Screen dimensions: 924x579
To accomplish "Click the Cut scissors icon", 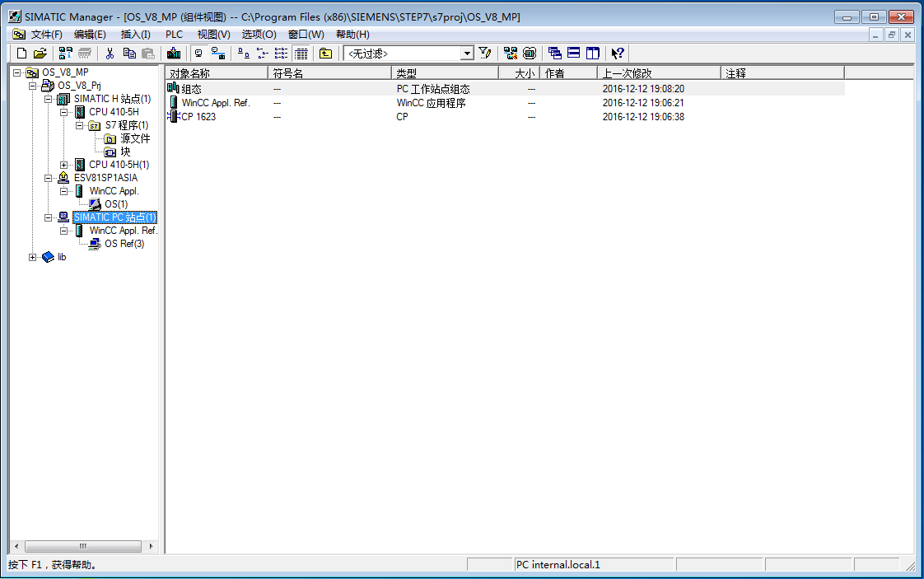I will coord(110,54).
